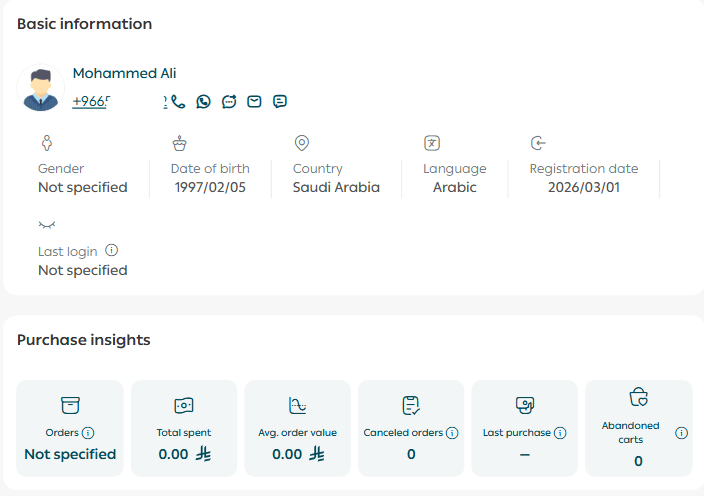The width and height of the screenshot is (704, 496).
Task: Send an email via the envelope icon
Action: (x=255, y=101)
